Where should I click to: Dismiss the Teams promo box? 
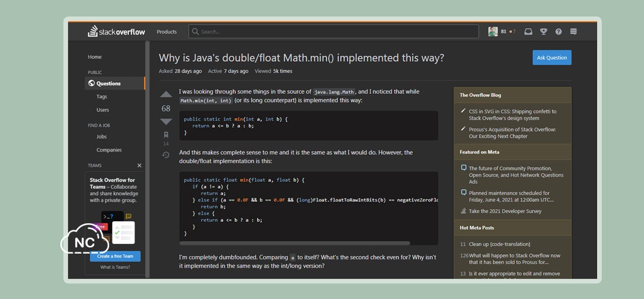[x=139, y=165]
